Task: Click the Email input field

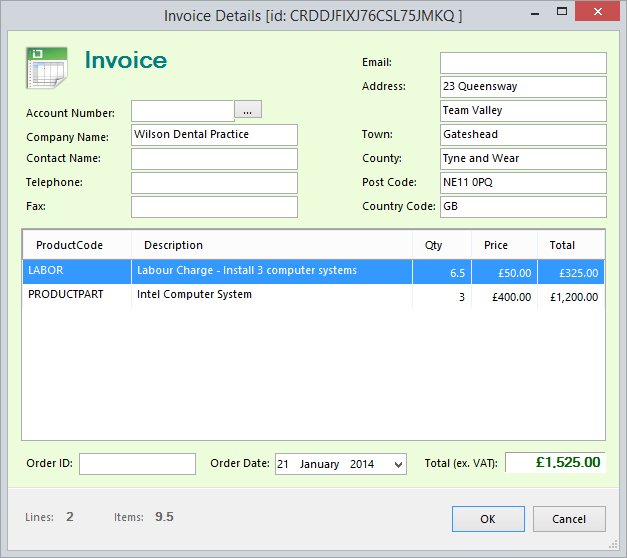Action: (x=523, y=63)
